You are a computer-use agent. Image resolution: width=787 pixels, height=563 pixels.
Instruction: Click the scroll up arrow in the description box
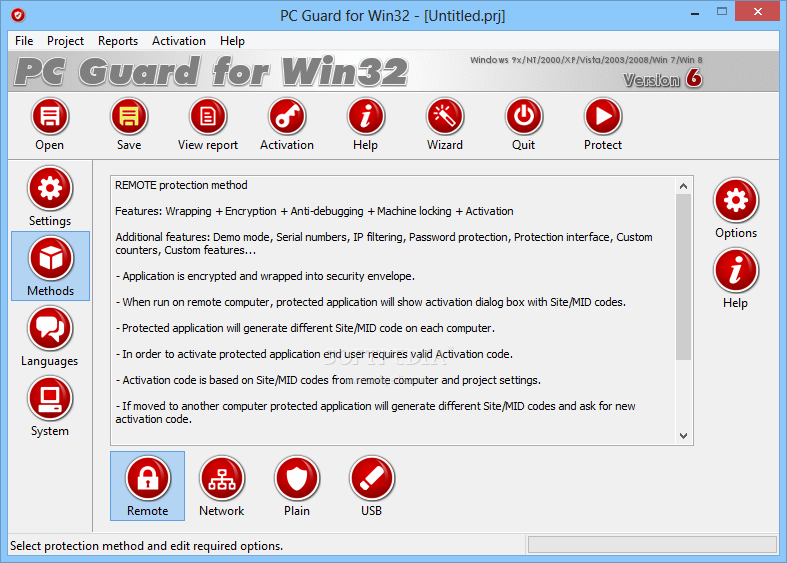pos(683,186)
